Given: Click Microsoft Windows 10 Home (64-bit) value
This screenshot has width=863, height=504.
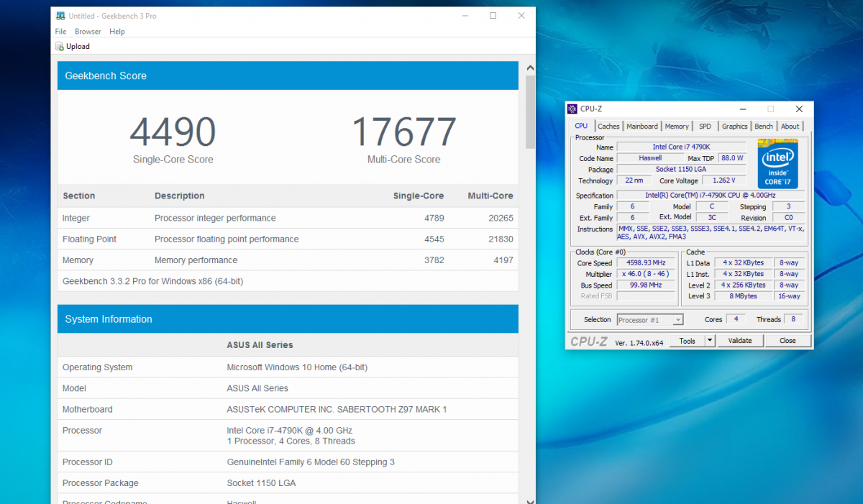Looking at the screenshot, I should coord(297,367).
